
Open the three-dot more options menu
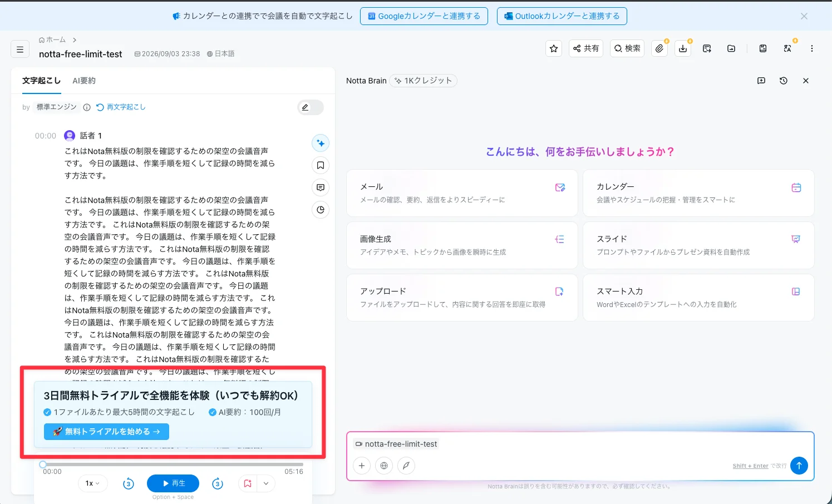pyautogui.click(x=812, y=48)
